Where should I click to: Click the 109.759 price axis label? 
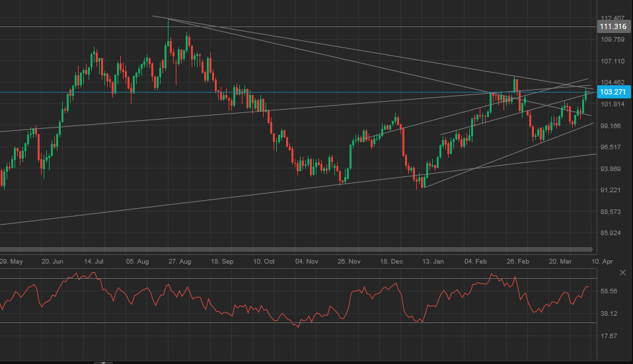click(613, 40)
